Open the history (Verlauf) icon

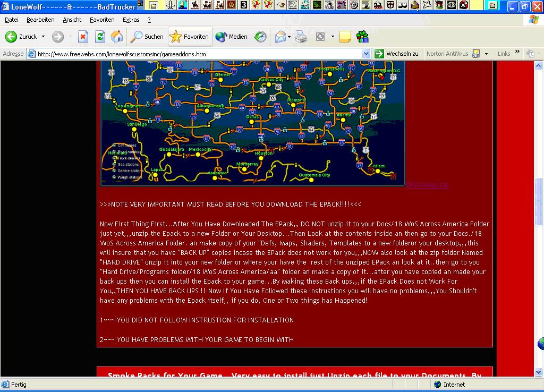click(x=260, y=37)
